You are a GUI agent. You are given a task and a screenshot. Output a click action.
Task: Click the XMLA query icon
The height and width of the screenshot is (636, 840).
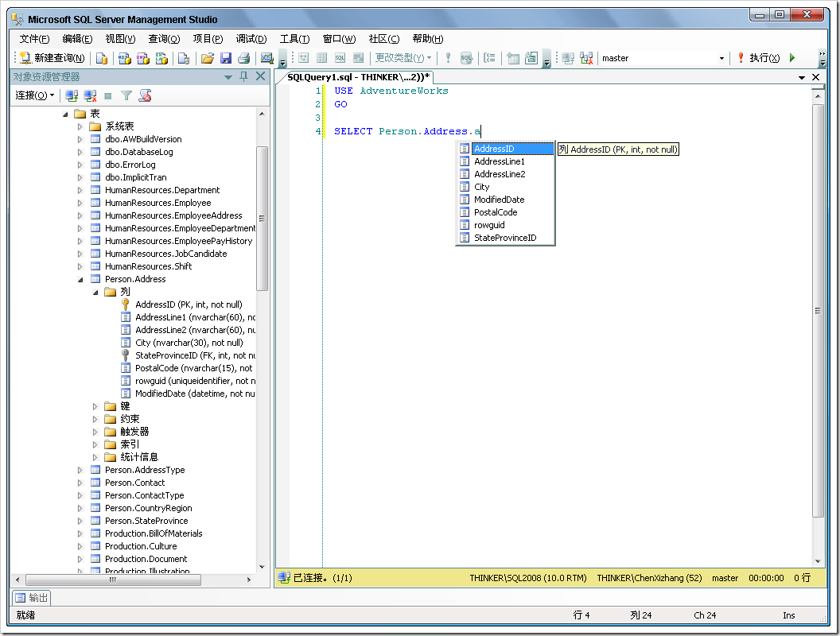coord(161,58)
